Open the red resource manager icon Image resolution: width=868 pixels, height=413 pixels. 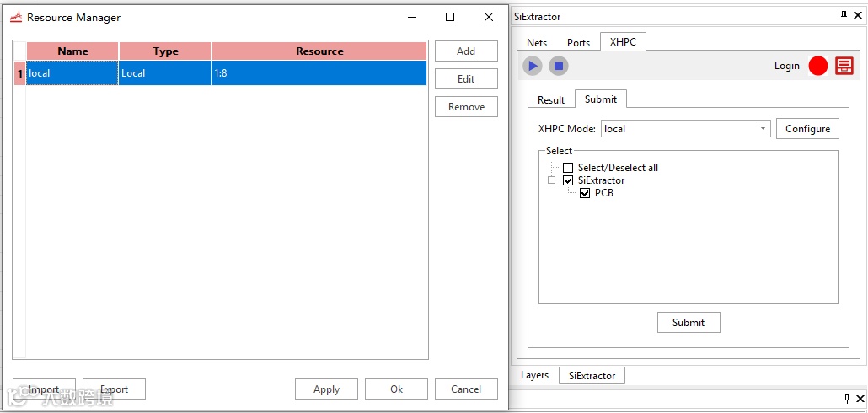click(844, 66)
